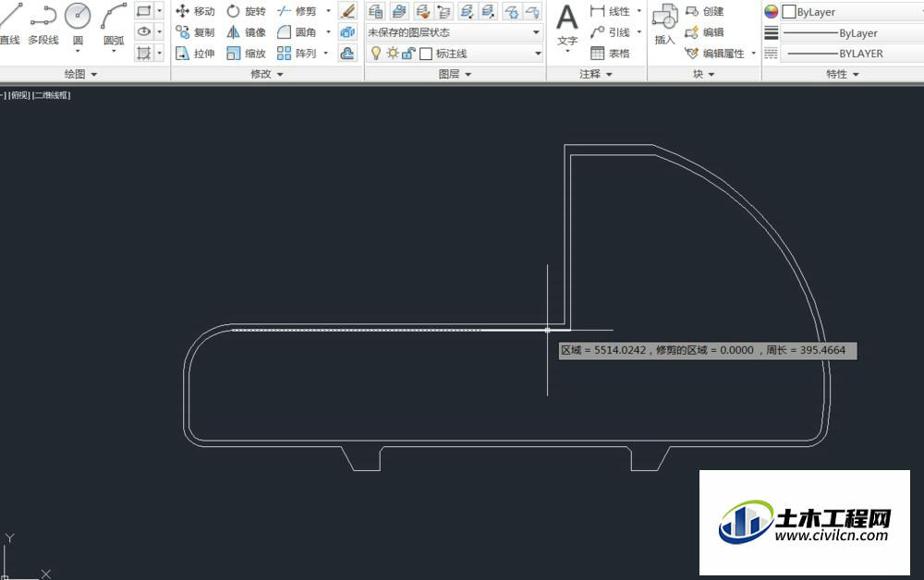924x580 pixels.
Task: Open the Array (阵列) dropdown arrow
Action: [326, 54]
